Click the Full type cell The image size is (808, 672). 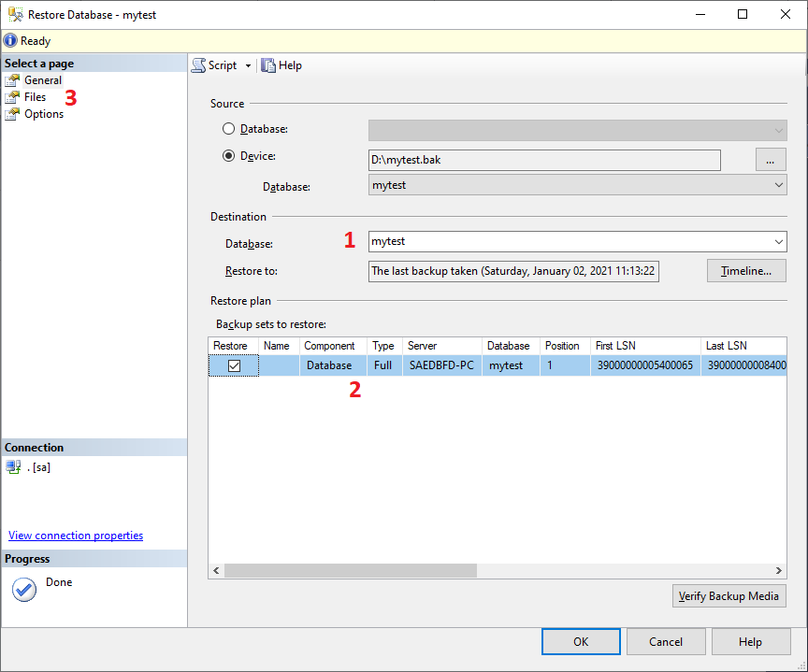click(x=384, y=365)
